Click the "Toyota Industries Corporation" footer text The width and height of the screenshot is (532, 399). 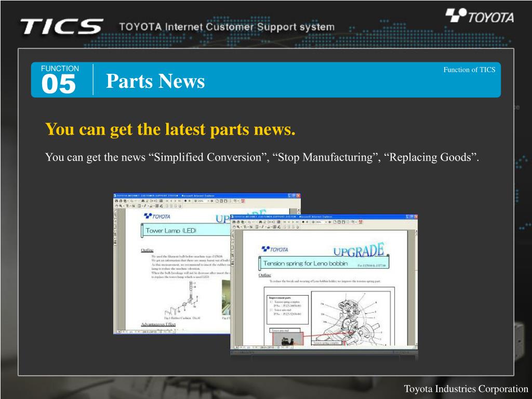[466, 389]
